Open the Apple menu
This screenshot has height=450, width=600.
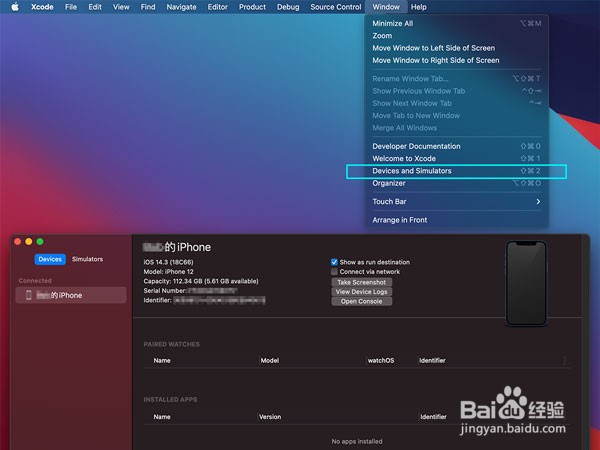15,7
